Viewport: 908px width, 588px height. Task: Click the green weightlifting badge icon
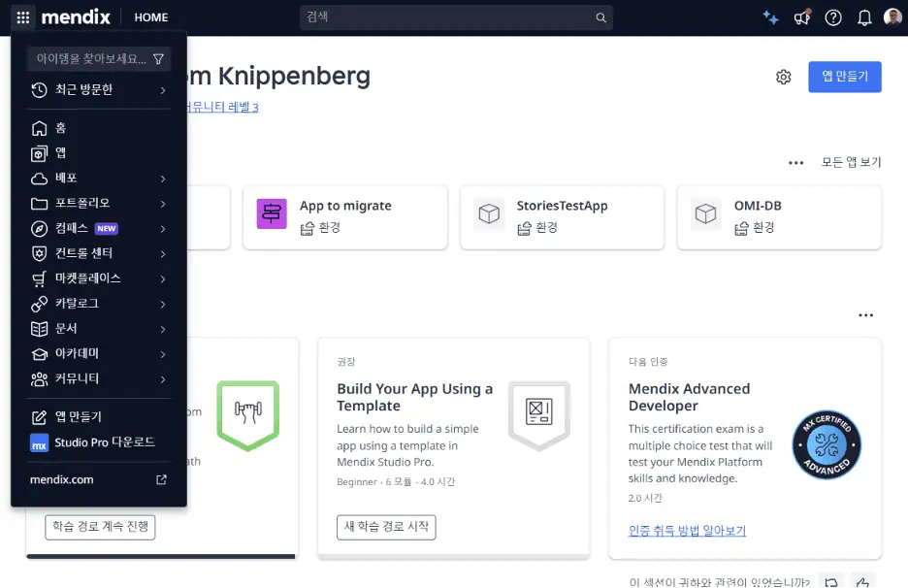coord(247,414)
